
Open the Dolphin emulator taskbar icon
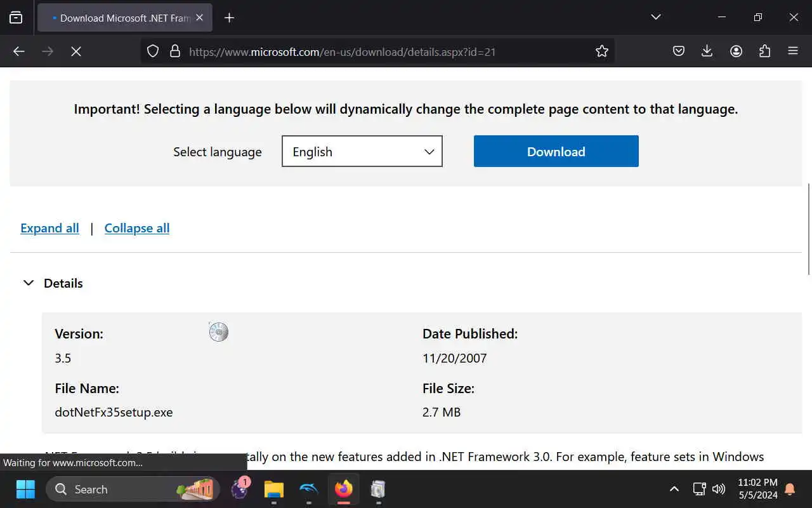point(309,489)
